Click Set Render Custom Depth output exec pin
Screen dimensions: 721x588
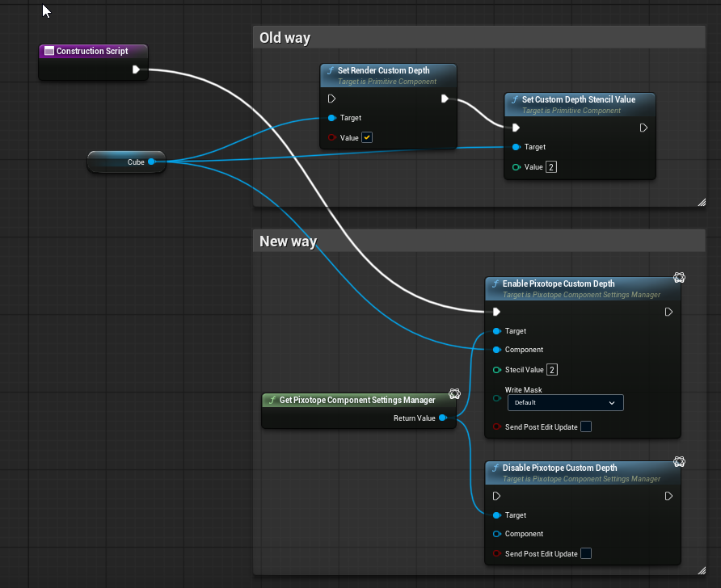click(x=445, y=99)
